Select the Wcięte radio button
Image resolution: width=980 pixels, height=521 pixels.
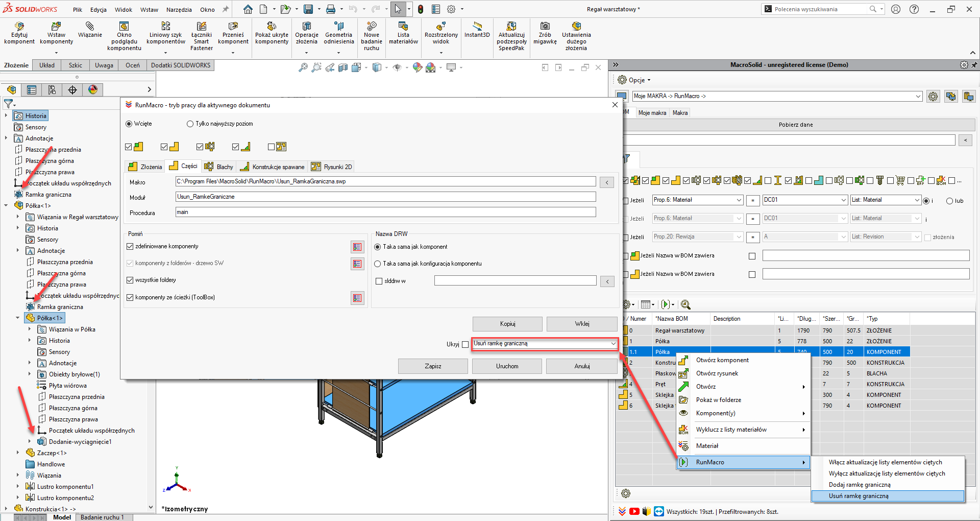pos(129,124)
